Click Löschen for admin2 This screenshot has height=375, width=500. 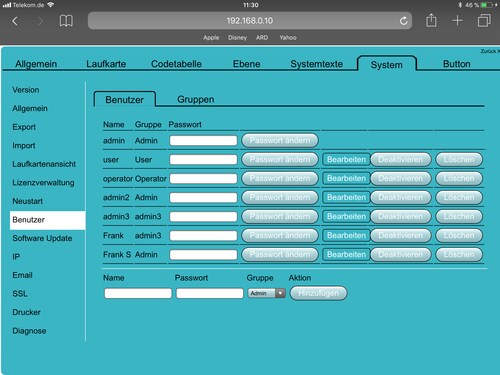pos(459,198)
